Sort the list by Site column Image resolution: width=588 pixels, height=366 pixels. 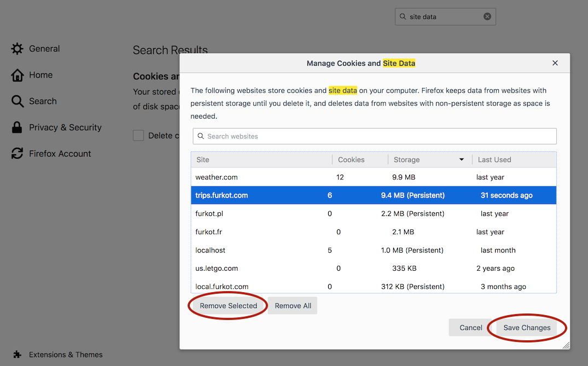[261, 160]
